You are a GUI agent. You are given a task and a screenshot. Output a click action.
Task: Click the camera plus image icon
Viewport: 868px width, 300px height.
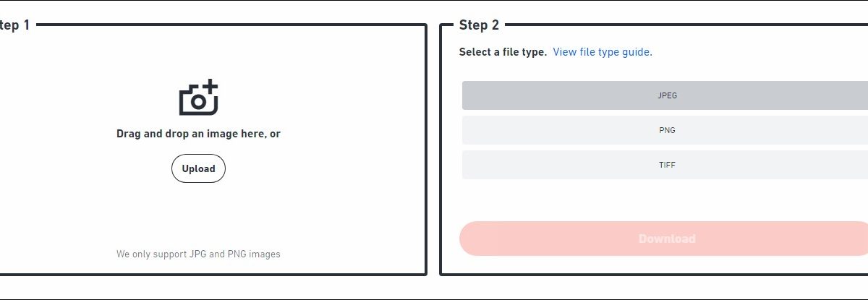click(198, 98)
